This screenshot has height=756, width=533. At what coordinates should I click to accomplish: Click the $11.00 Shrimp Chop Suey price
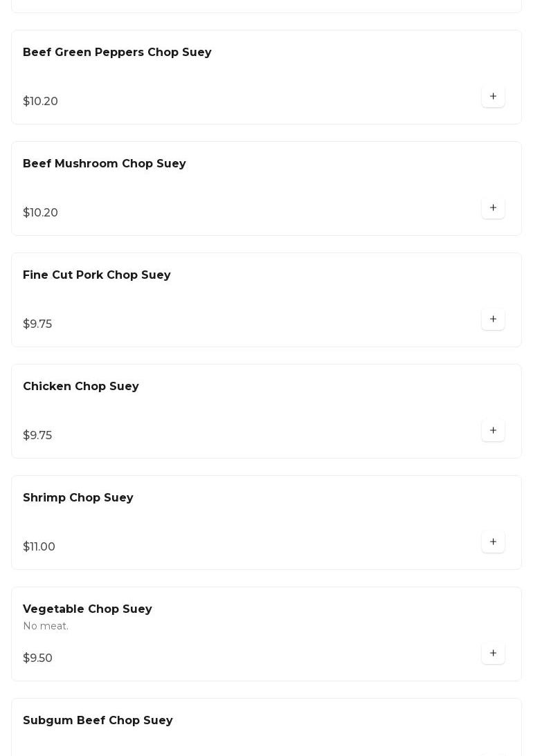pyautogui.click(x=39, y=547)
